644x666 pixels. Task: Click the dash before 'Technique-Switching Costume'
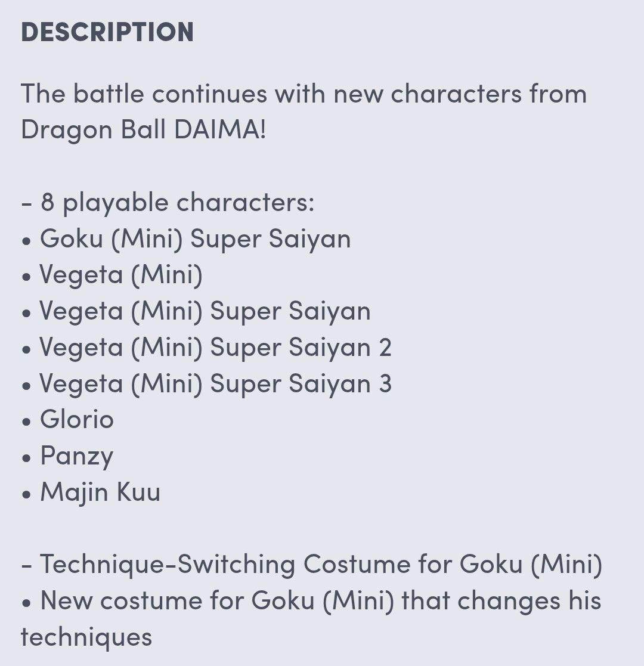26,566
